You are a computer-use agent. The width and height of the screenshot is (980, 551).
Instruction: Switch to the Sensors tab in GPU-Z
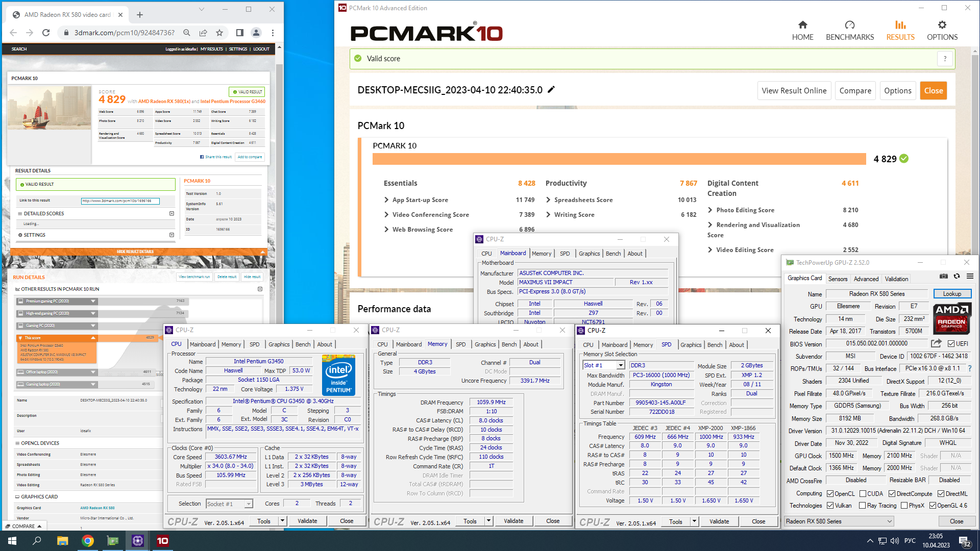[838, 279]
